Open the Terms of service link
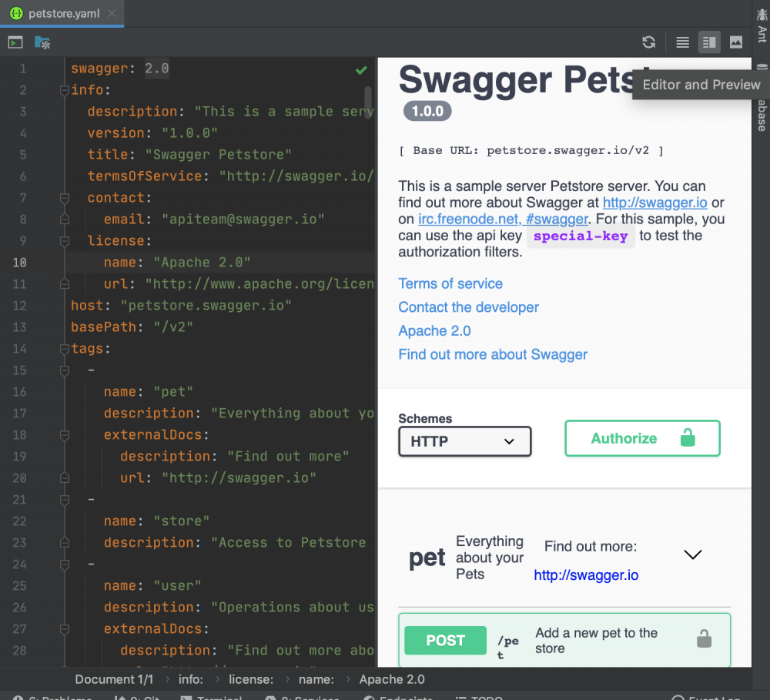This screenshot has width=770, height=700. coord(450,283)
